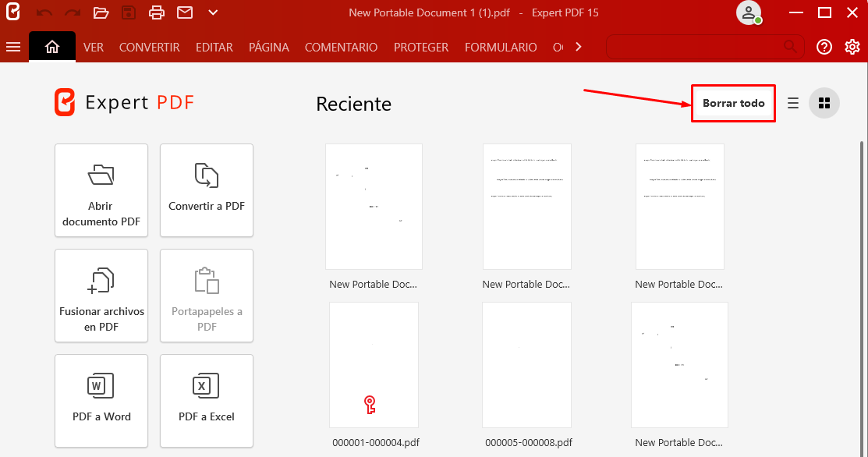The height and width of the screenshot is (457, 868).
Task: Click the vertical scrollbar on the right
Action: click(x=863, y=299)
